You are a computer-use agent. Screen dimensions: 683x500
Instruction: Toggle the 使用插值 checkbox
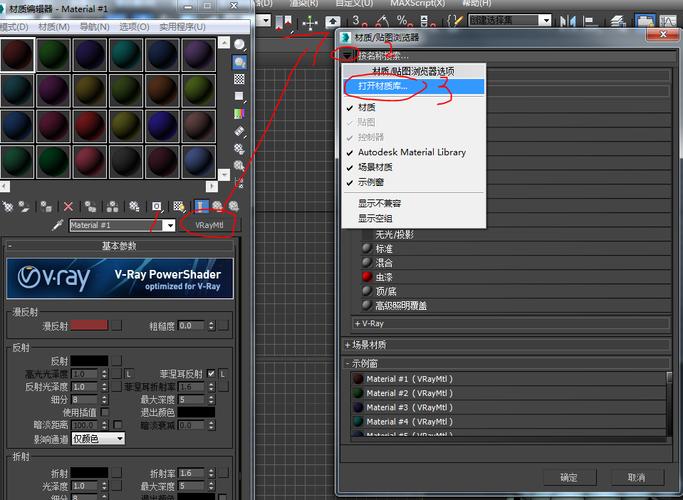105,412
